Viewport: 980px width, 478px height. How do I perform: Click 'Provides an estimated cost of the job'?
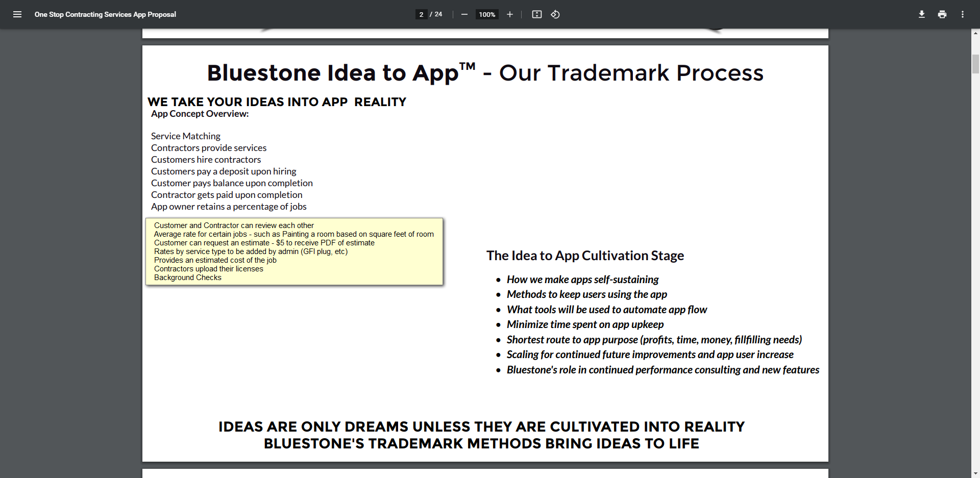215,260
